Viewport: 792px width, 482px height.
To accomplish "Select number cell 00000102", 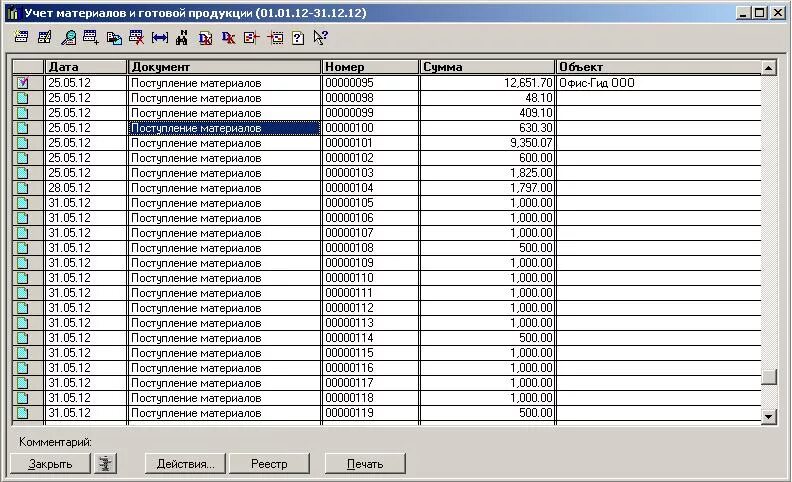I will [x=371, y=158].
